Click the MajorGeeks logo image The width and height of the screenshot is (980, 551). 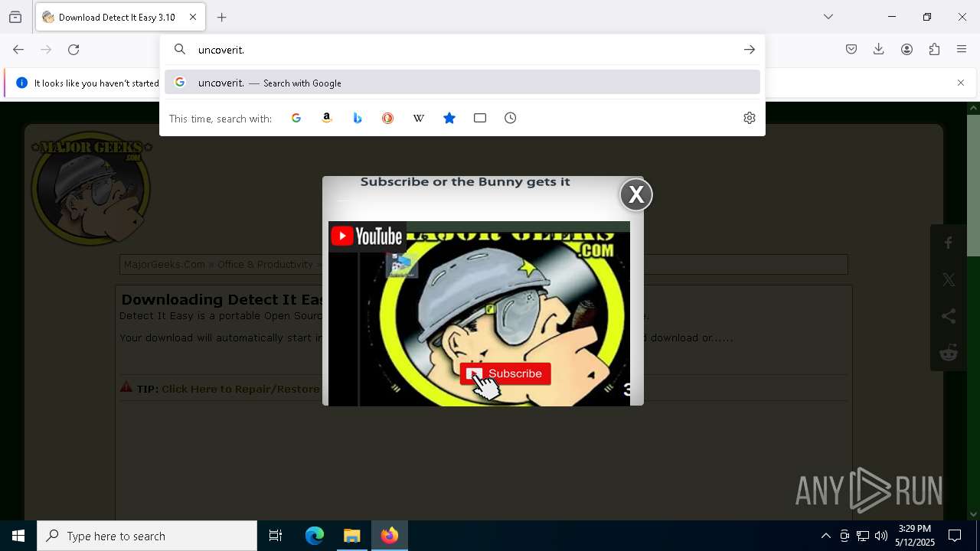(x=91, y=189)
